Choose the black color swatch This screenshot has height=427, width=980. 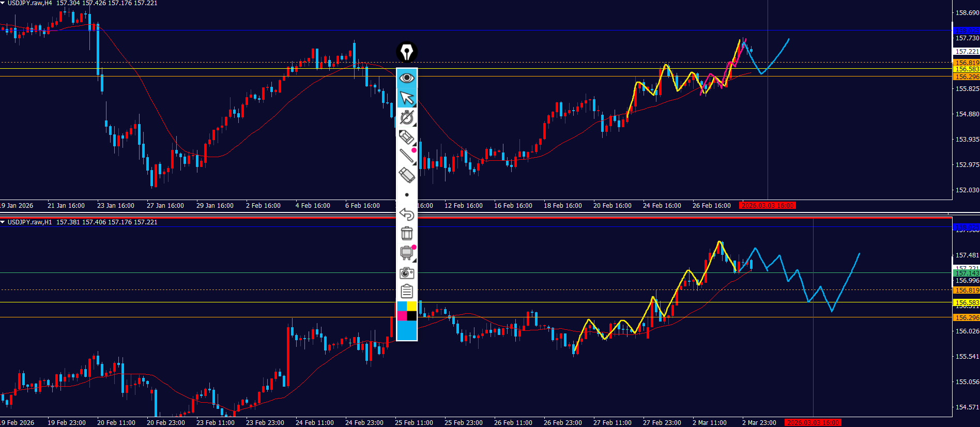412,316
